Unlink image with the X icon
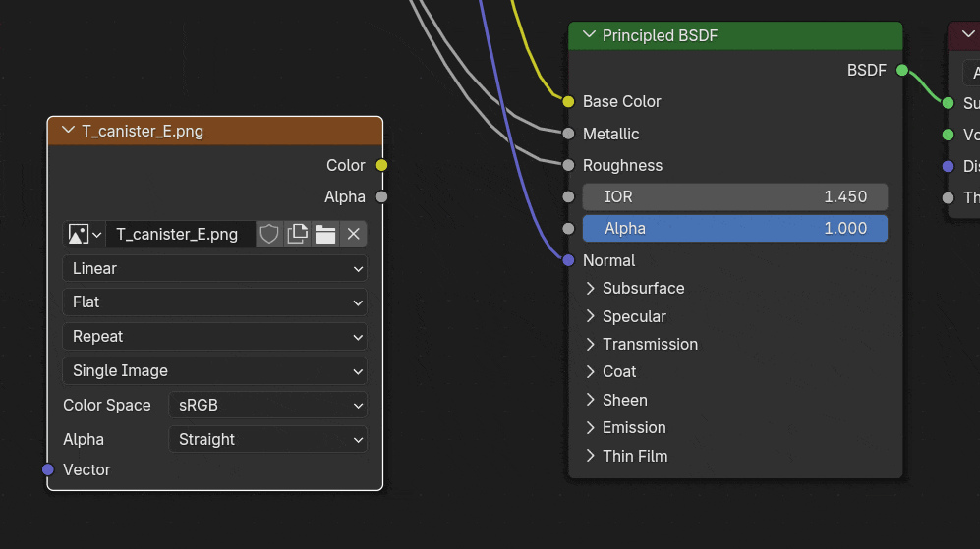 (353, 234)
